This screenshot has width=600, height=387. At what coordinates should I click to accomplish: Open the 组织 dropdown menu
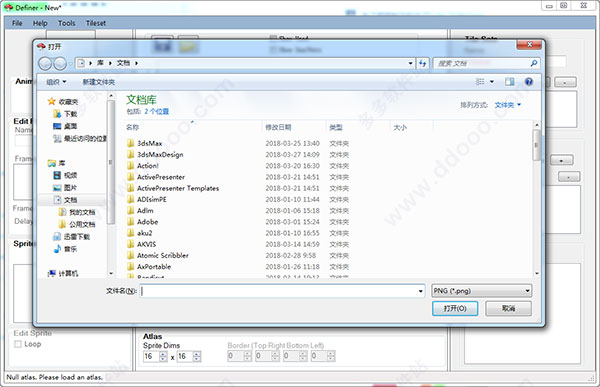coord(56,82)
